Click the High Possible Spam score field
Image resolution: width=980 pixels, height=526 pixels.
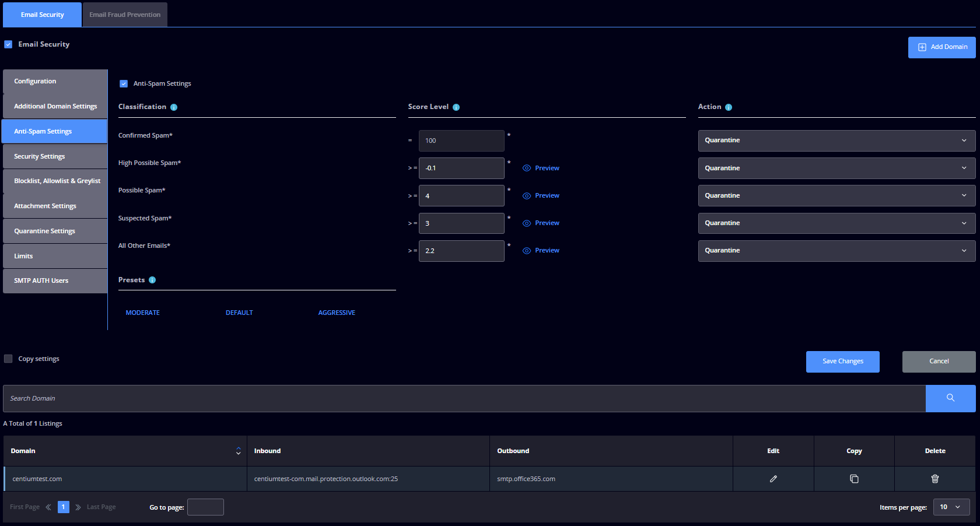click(x=461, y=168)
